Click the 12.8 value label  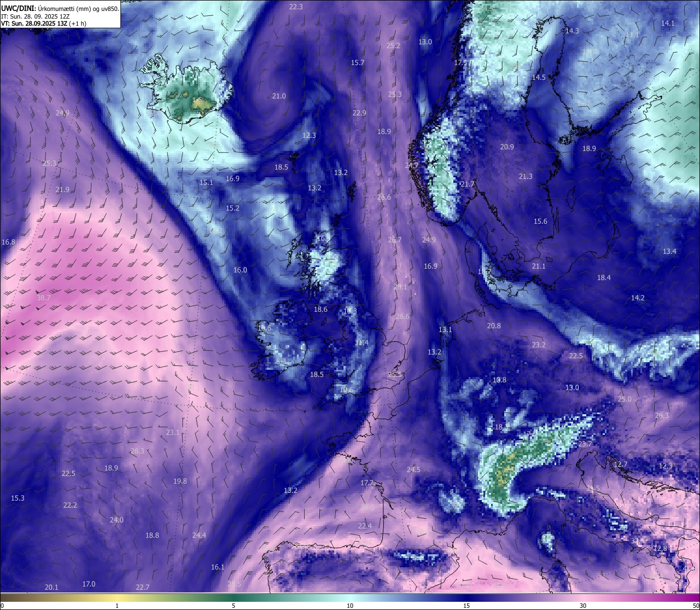coord(661,549)
